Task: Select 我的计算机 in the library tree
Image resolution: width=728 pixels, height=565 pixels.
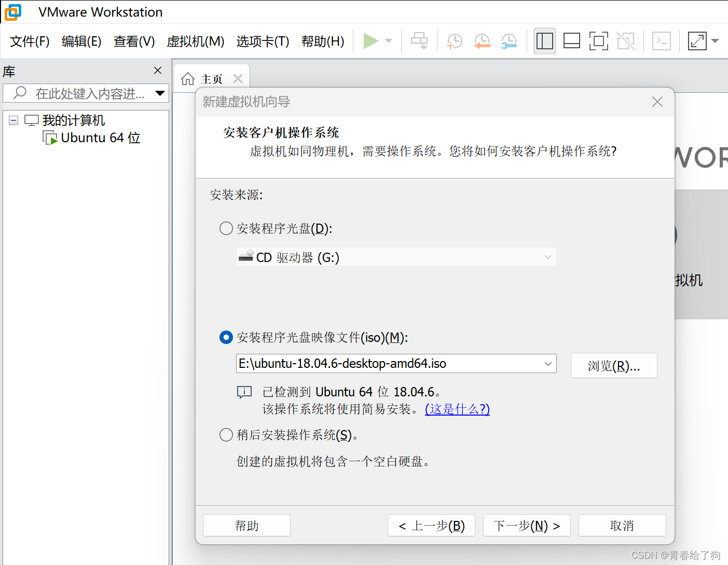Action: pyautogui.click(x=73, y=120)
